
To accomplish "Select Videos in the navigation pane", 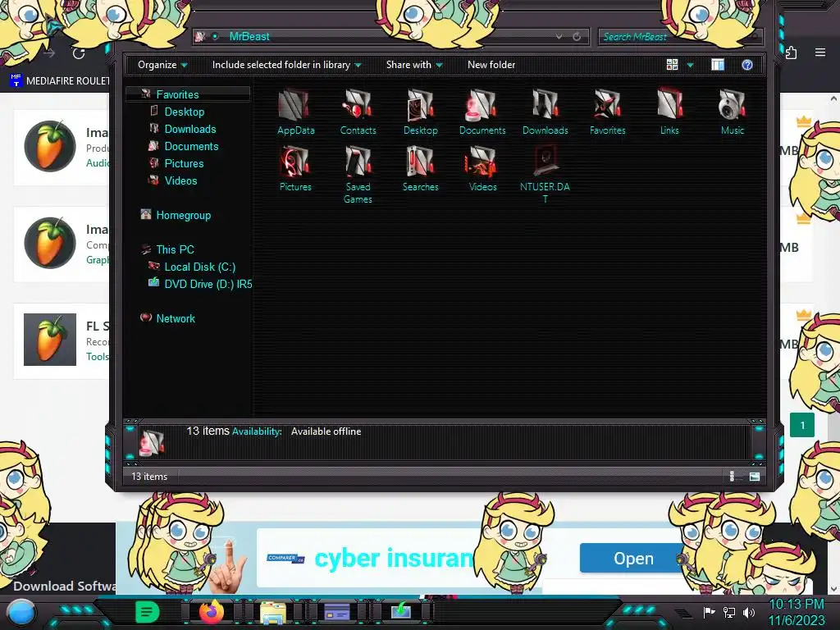I will (180, 180).
